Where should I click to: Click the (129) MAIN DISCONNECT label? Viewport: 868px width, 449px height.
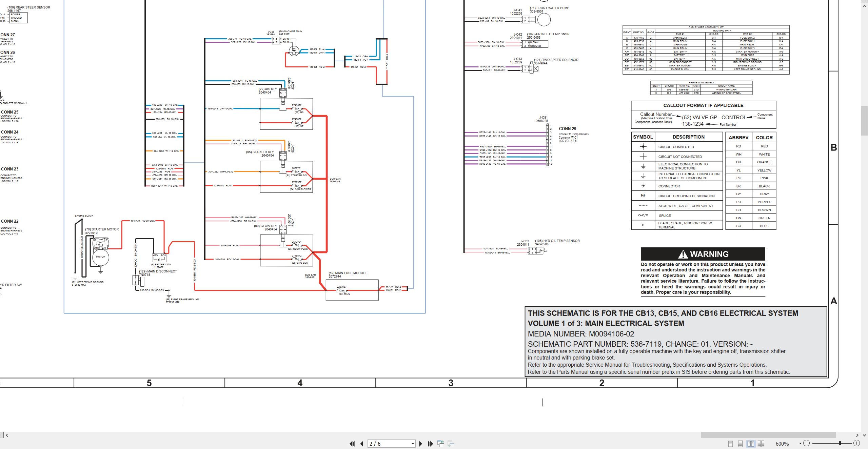pos(158,271)
